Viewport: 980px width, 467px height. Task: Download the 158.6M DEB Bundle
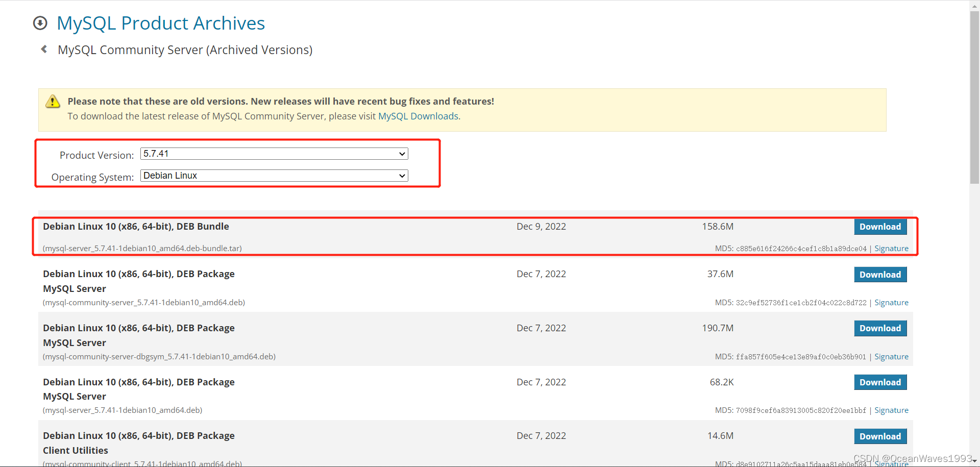pos(880,227)
